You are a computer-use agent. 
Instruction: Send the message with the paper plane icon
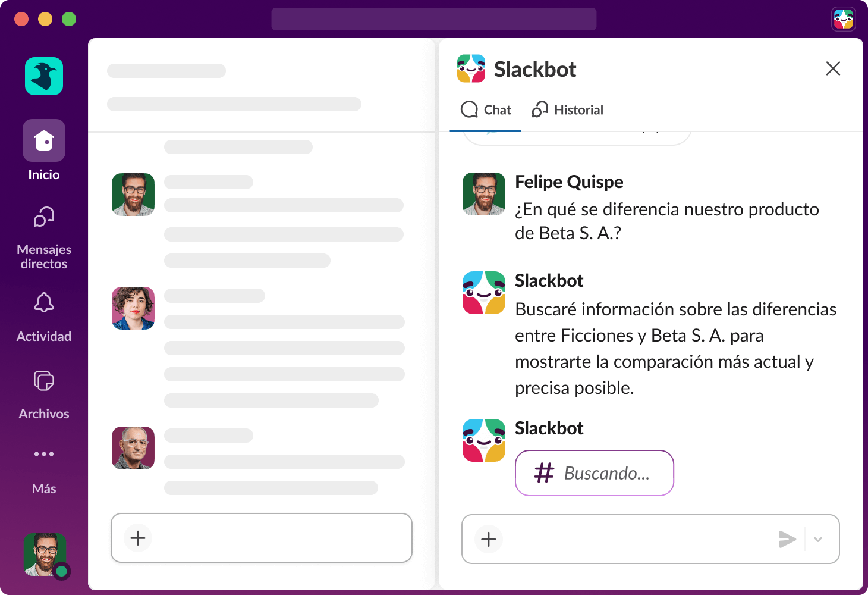point(788,539)
